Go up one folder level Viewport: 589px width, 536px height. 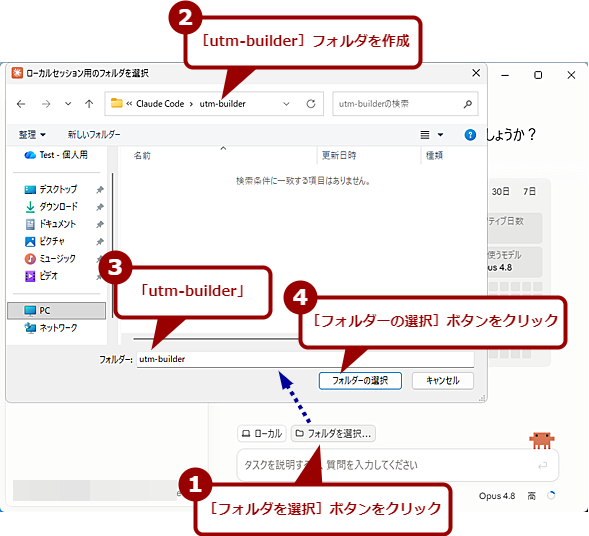(x=89, y=104)
